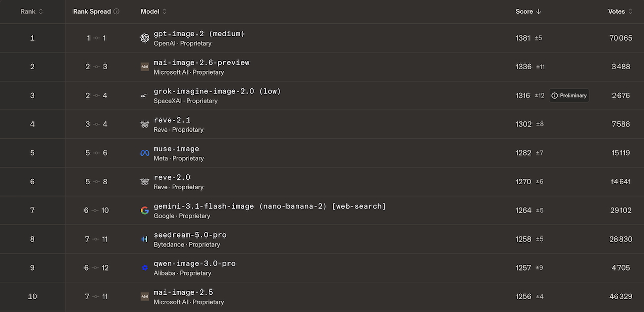Click the Bytedance icon beside seedream-5.0-pro
This screenshot has height=312, width=644.
[145, 239]
